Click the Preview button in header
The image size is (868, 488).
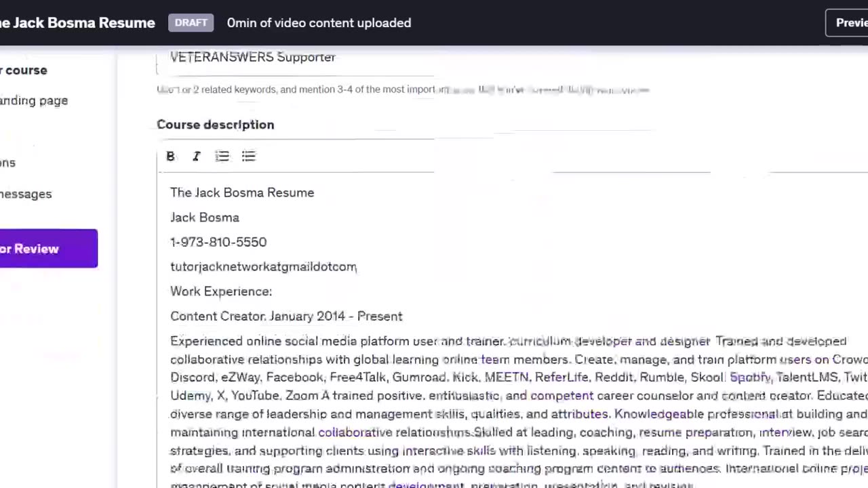(847, 23)
